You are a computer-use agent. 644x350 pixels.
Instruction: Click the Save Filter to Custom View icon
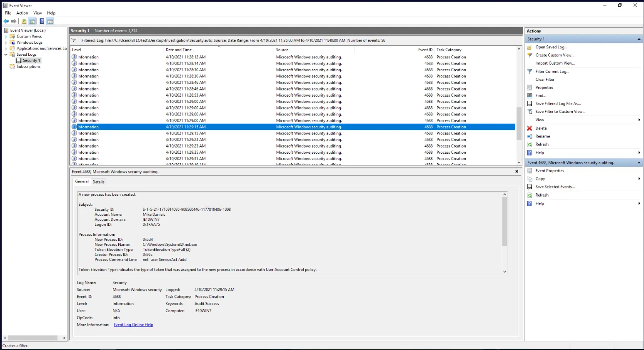529,112
